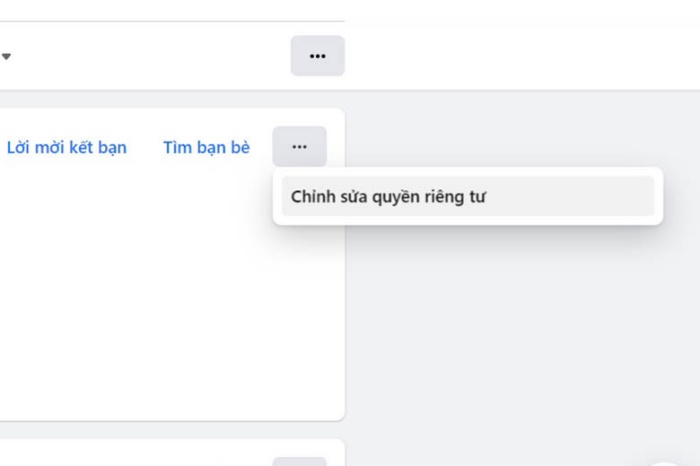The width and height of the screenshot is (700, 466).
Task: Collapse the popup with the ellipsis above it
Action: coord(299,147)
